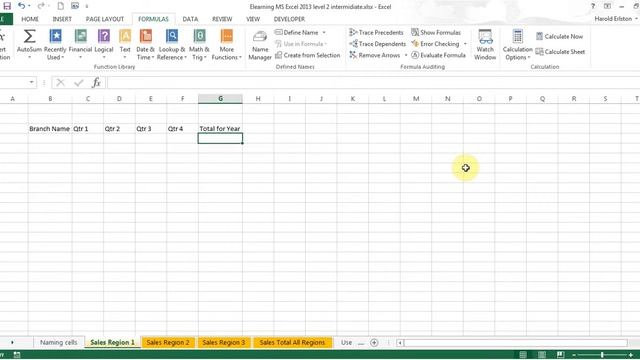Click the zoom out minus button

[x=574, y=355]
